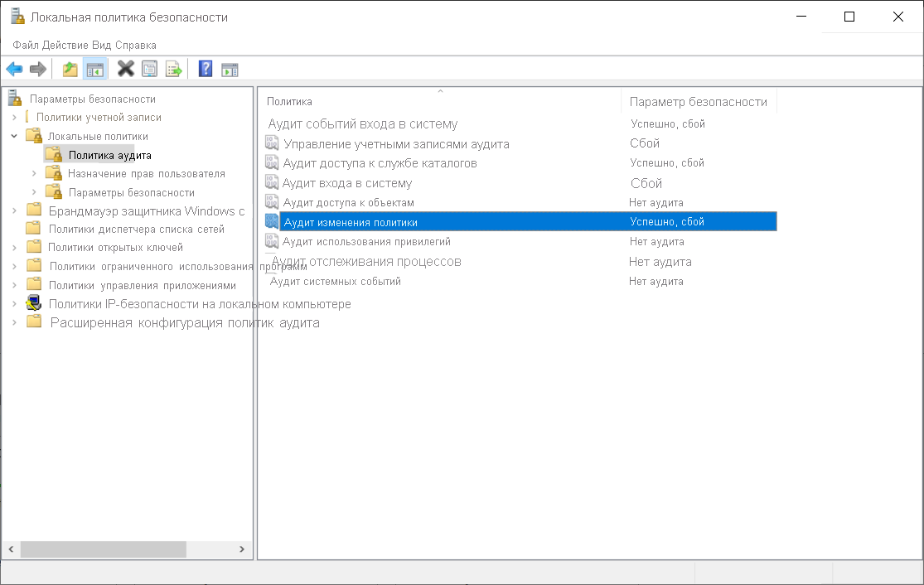Screen dimensions: 924x585
Task: Click the Политики открытых ключей folder icon
Action: coord(34,247)
